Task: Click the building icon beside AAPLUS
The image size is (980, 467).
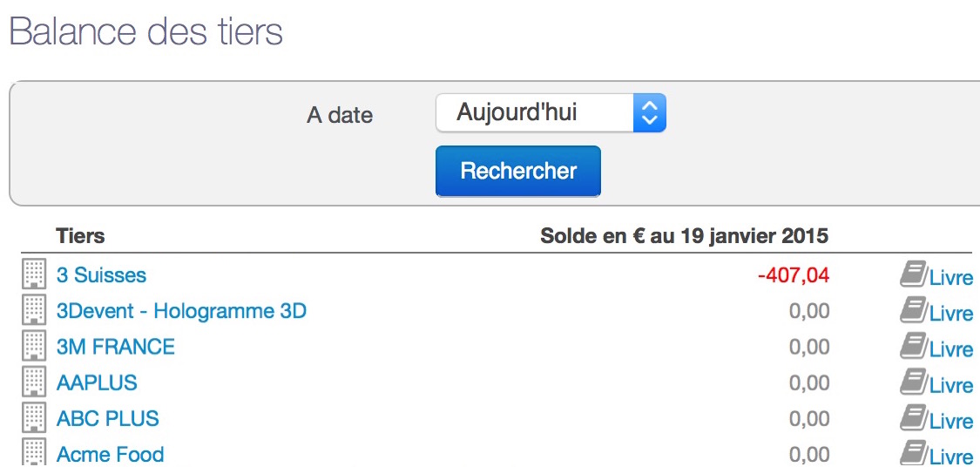Action: pos(33,382)
